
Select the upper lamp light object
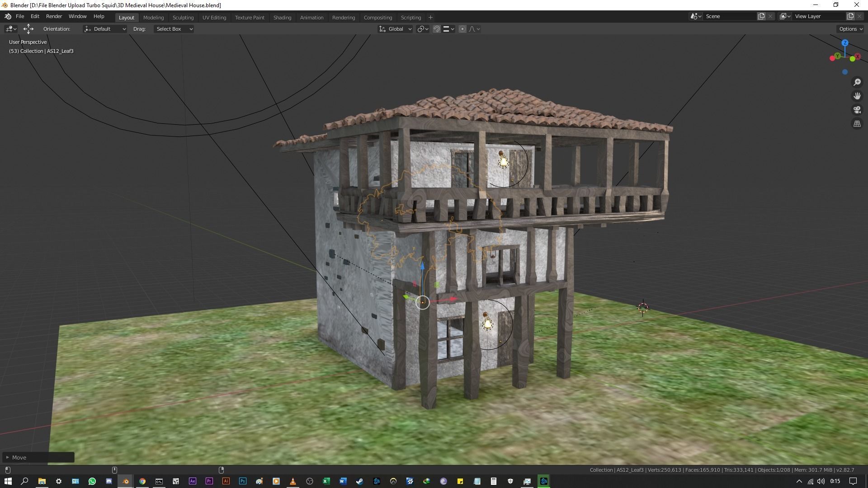pyautogui.click(x=503, y=162)
